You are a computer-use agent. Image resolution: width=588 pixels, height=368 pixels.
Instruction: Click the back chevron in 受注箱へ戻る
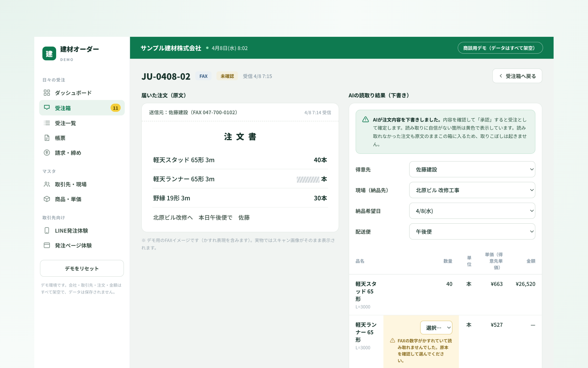point(501,76)
